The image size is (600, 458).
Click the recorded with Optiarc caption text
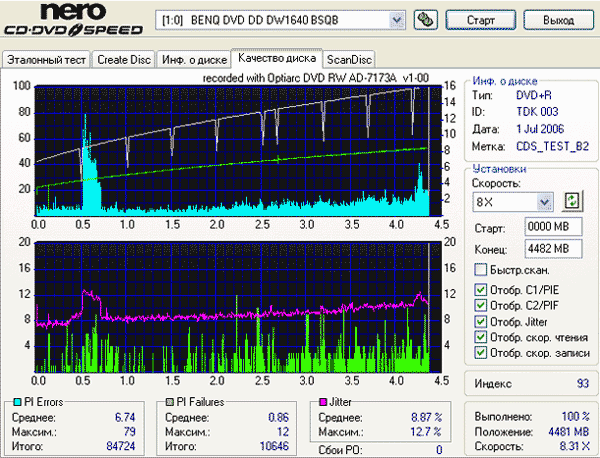click(316, 78)
